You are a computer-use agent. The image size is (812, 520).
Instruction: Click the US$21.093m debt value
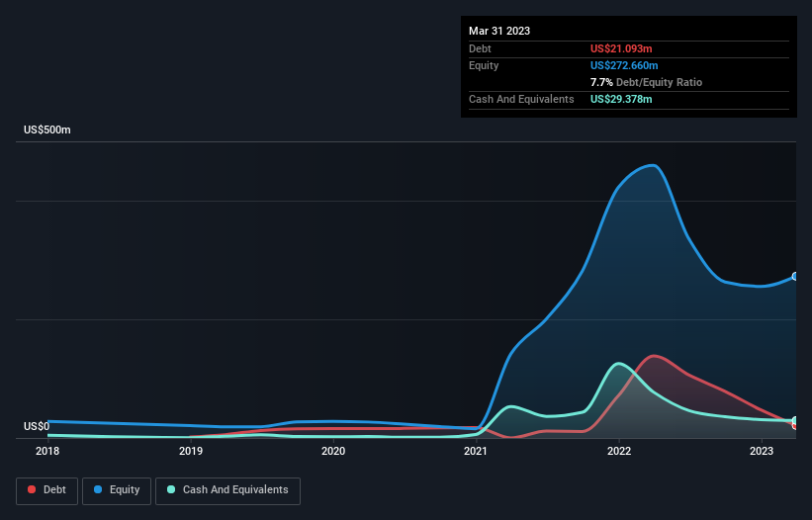point(621,48)
